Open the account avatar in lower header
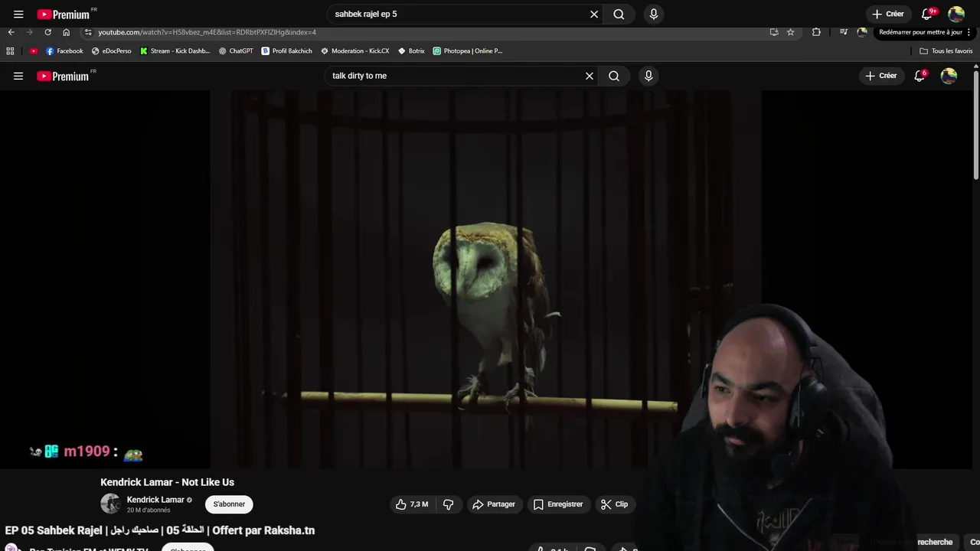The width and height of the screenshot is (980, 551). pos(949,76)
